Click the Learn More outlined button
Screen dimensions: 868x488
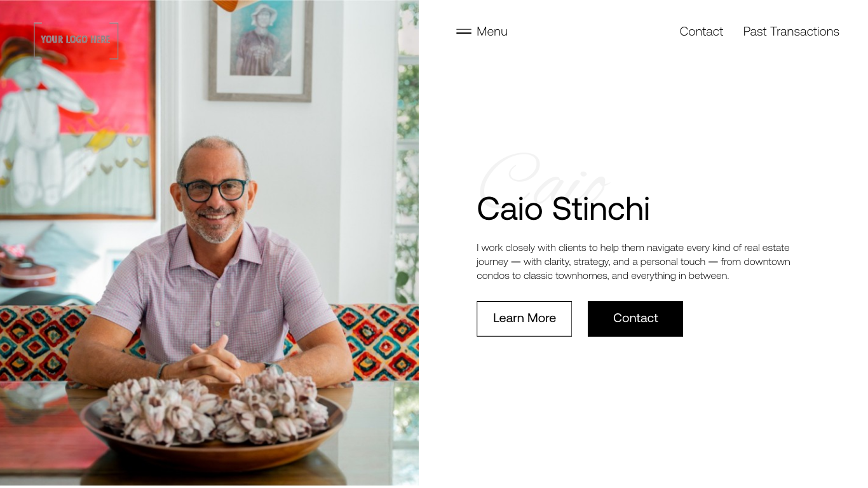(524, 319)
